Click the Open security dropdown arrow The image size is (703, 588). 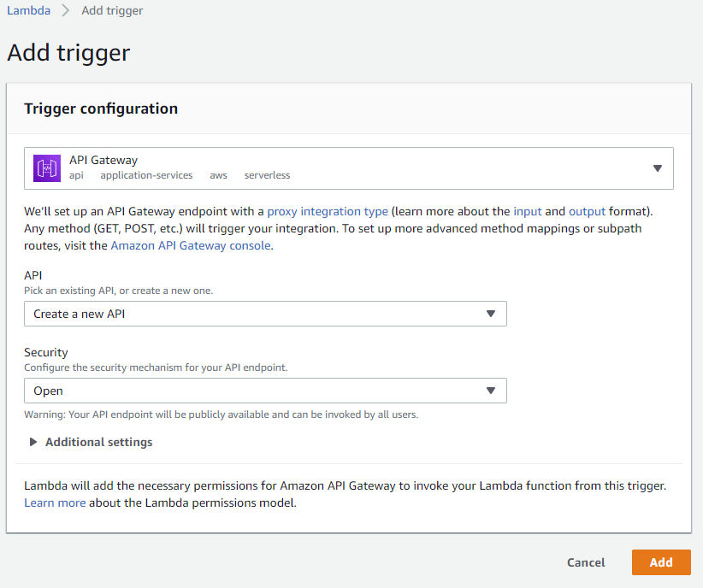(x=491, y=391)
